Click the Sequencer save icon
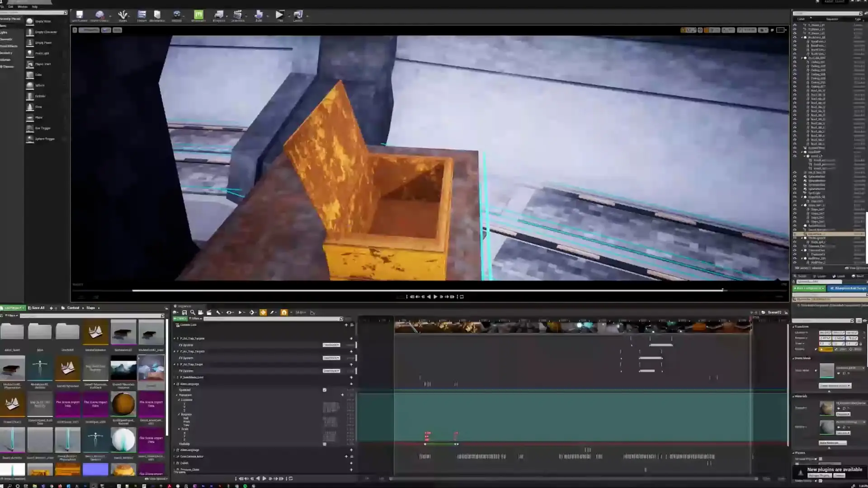The height and width of the screenshot is (488, 868). click(184, 313)
